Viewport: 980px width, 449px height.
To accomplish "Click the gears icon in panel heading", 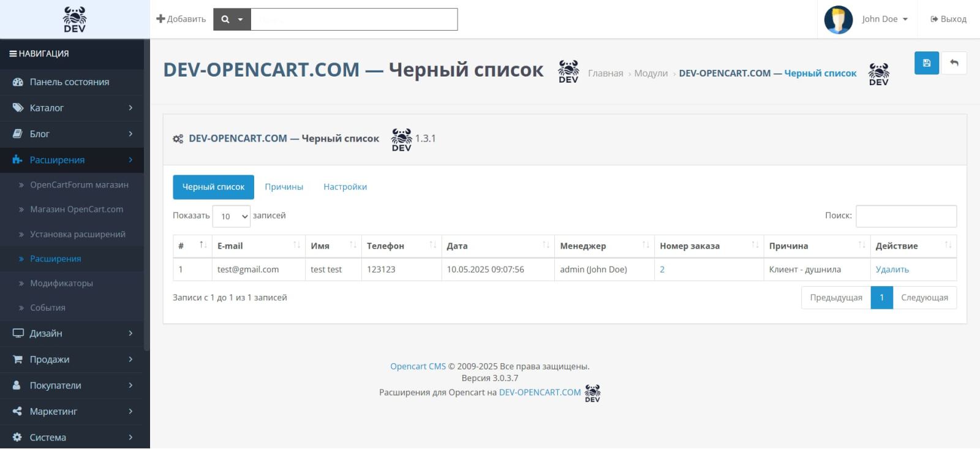I will (178, 139).
